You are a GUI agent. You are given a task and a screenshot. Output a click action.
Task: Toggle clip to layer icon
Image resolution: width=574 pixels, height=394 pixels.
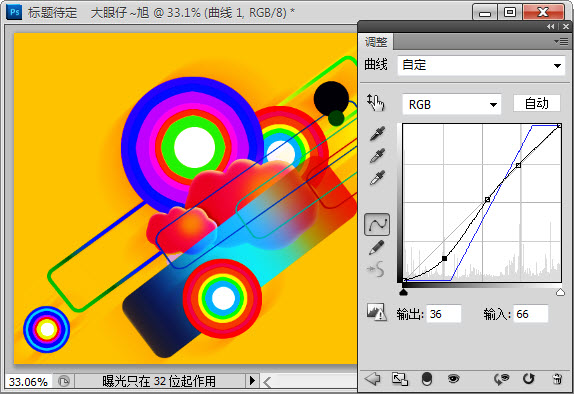pyautogui.click(x=426, y=379)
